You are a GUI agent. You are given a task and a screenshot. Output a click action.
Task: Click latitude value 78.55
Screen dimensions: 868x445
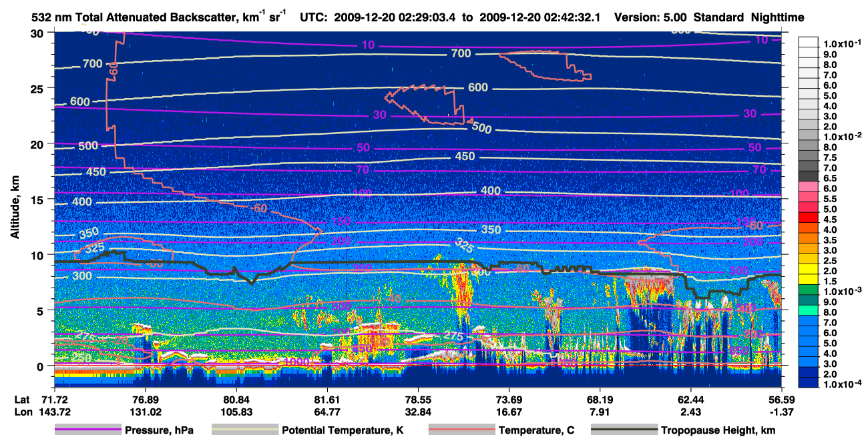[x=418, y=400]
